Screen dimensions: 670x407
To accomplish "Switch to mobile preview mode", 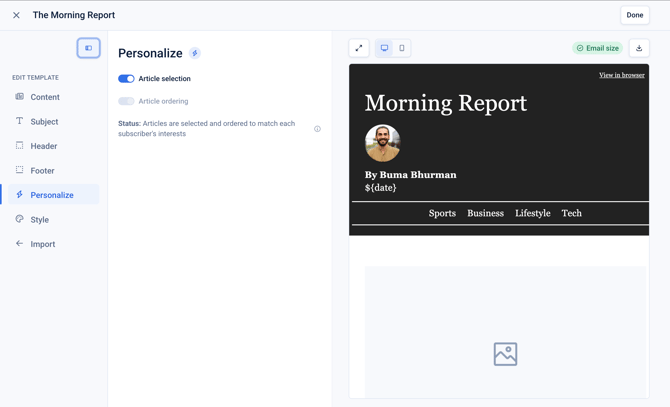I will coord(402,48).
